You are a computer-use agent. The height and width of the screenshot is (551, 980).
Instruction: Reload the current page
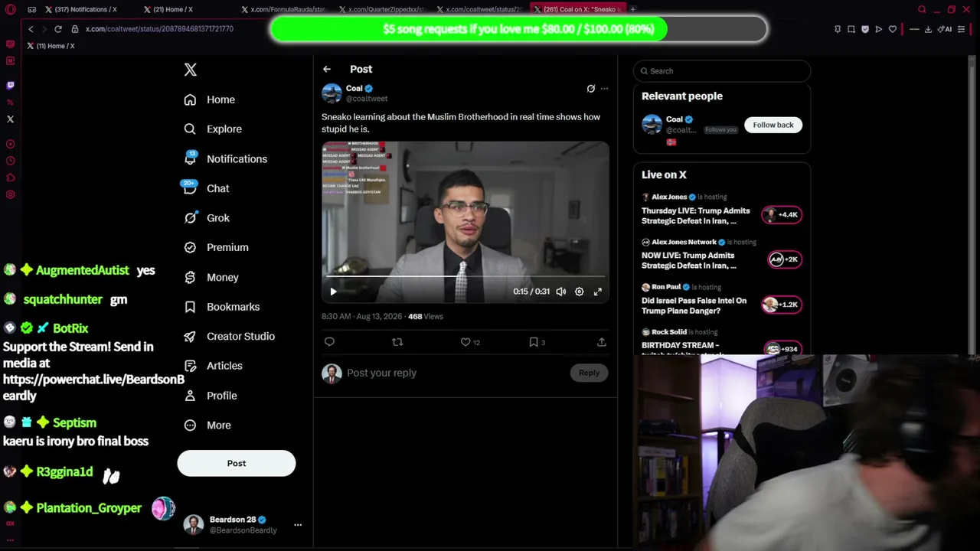tap(57, 29)
